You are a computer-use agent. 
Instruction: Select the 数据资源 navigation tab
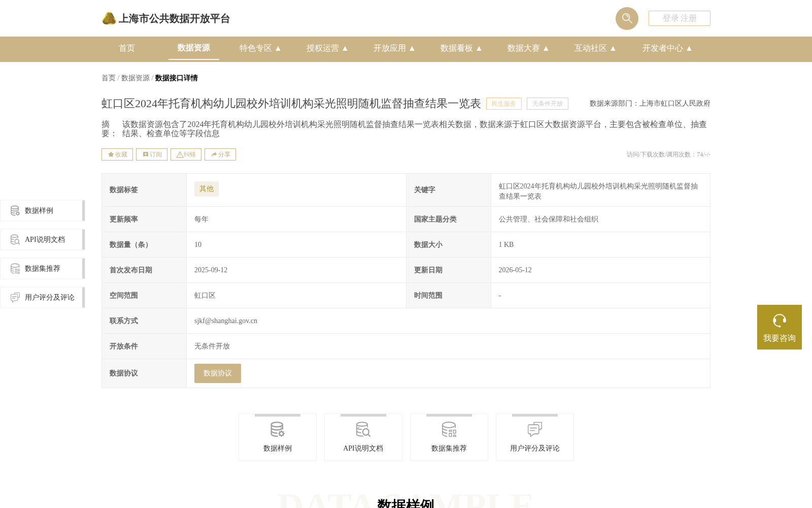[x=194, y=48]
